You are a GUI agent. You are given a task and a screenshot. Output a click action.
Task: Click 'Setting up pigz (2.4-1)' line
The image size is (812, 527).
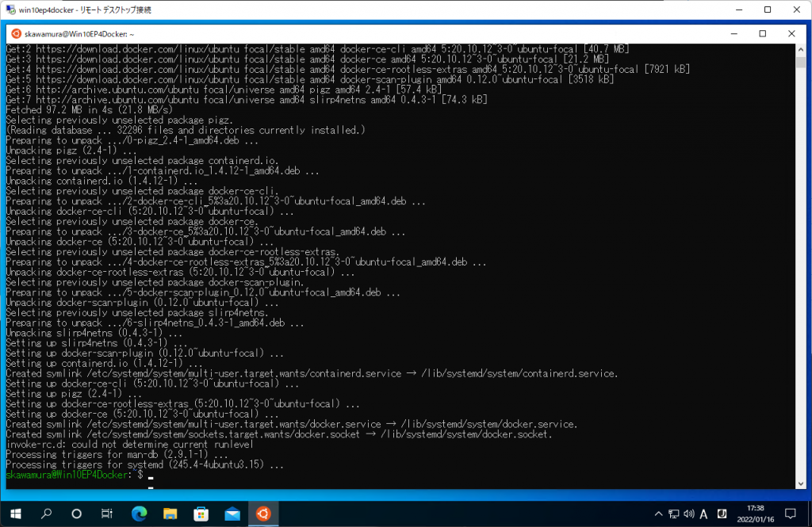[74, 393]
